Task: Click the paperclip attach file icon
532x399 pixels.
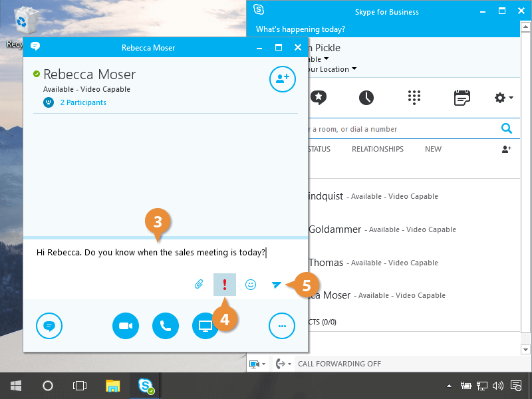Action: tap(198, 285)
